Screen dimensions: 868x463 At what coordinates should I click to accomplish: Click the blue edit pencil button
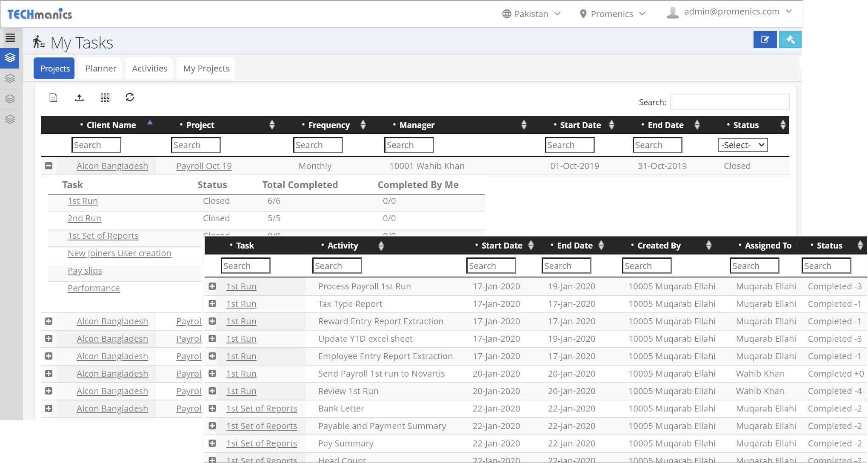point(765,40)
